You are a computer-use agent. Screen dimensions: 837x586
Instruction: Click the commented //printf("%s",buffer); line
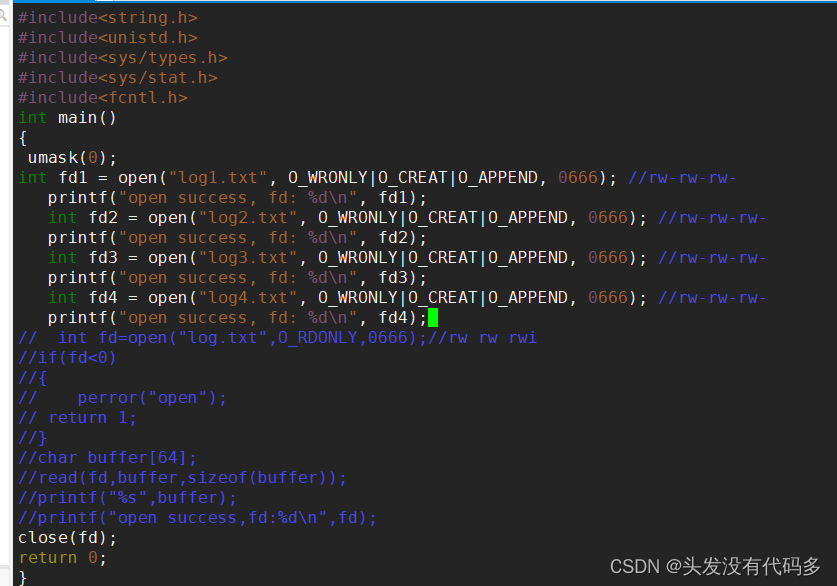point(128,498)
